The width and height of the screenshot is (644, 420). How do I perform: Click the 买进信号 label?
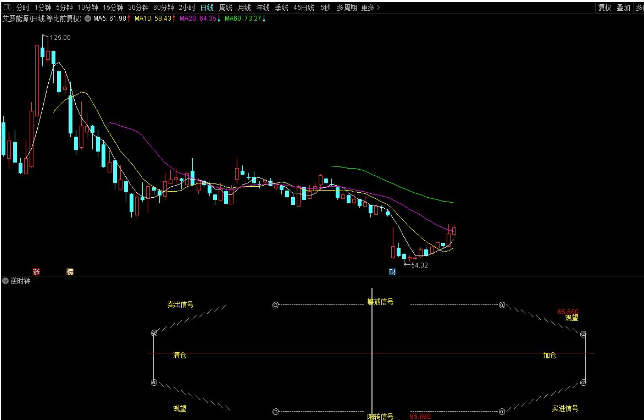coord(565,409)
